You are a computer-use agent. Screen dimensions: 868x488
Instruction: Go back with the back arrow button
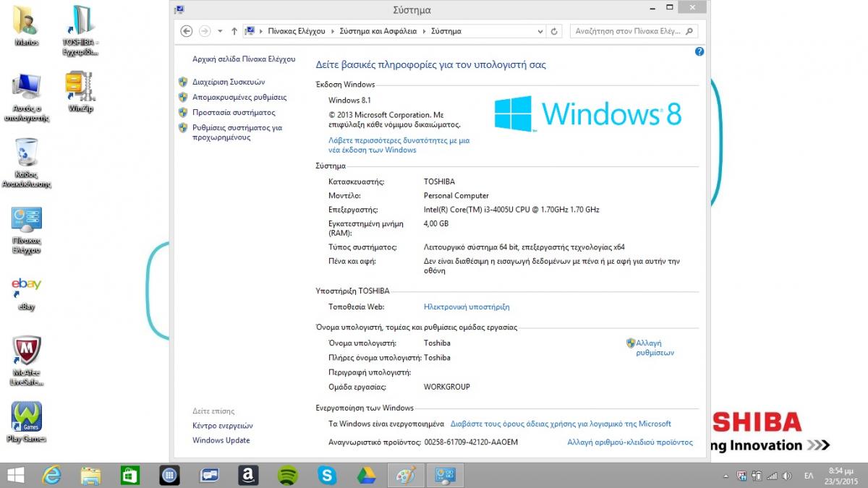click(x=187, y=31)
